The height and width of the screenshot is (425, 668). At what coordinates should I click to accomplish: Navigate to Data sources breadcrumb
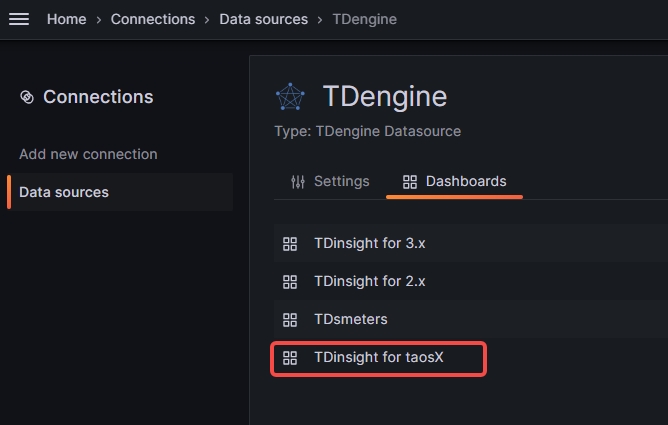click(x=264, y=19)
